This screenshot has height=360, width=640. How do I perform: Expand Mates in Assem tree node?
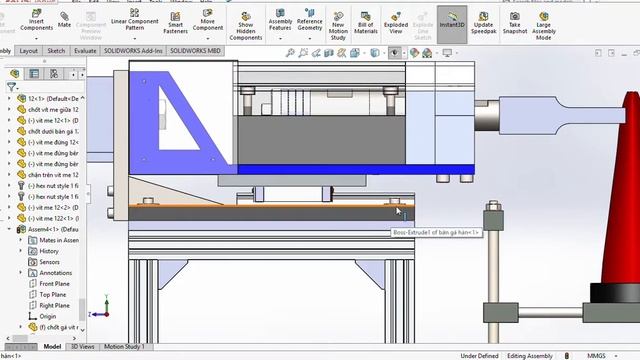pos(20,240)
